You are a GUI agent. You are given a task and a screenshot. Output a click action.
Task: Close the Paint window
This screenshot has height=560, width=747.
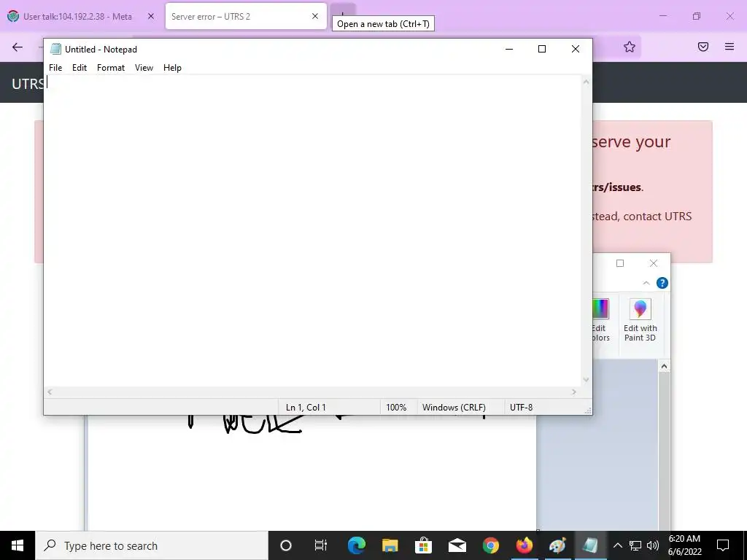click(x=654, y=263)
